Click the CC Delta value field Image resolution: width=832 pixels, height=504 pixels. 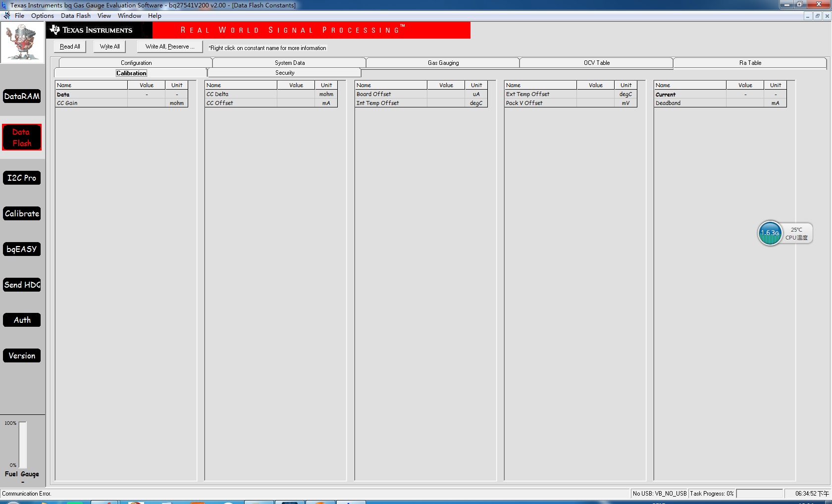296,94
